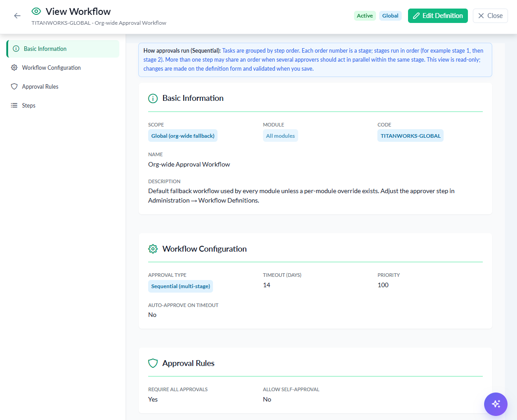Click the SCOPE field label

pos(156,125)
